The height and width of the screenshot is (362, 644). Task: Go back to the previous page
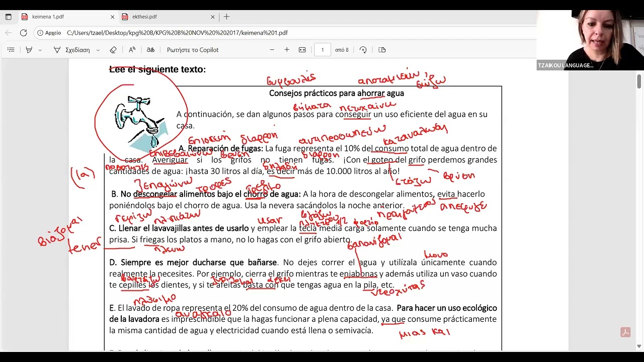click(x=8, y=33)
